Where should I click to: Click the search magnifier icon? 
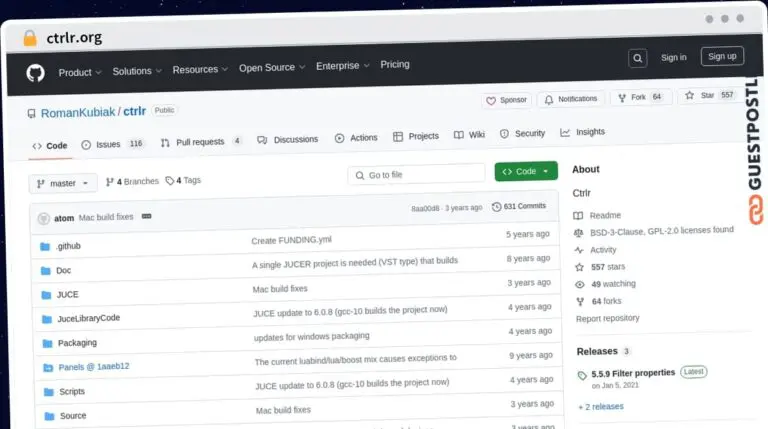[x=637, y=59]
